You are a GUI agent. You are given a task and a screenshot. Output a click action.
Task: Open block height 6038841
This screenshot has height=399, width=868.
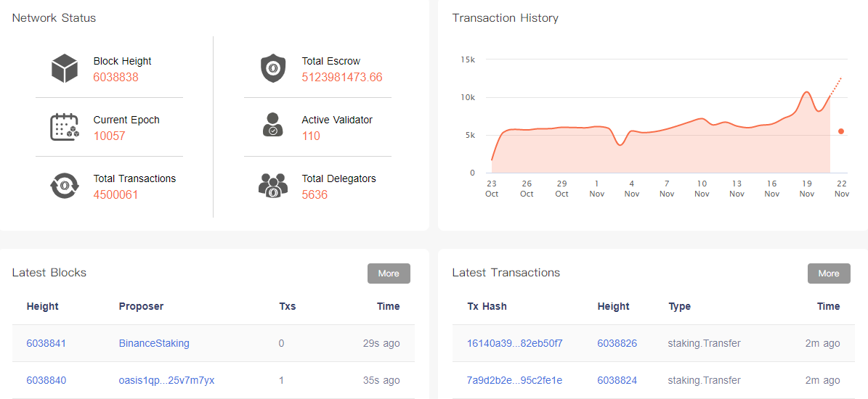coord(46,343)
